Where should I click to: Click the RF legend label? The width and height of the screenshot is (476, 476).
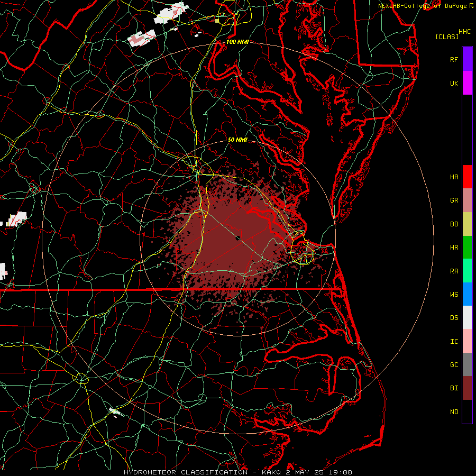tap(454, 59)
